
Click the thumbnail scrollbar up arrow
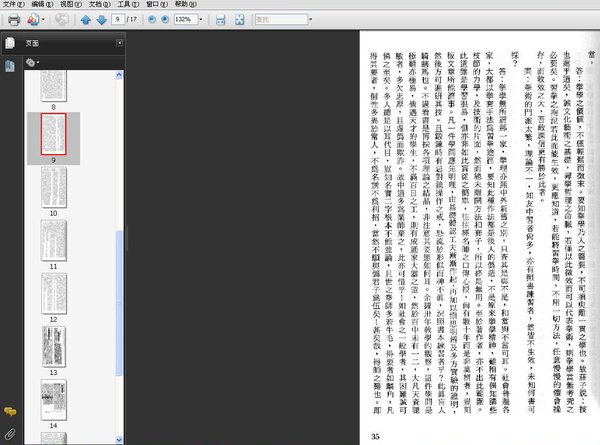click(x=119, y=75)
